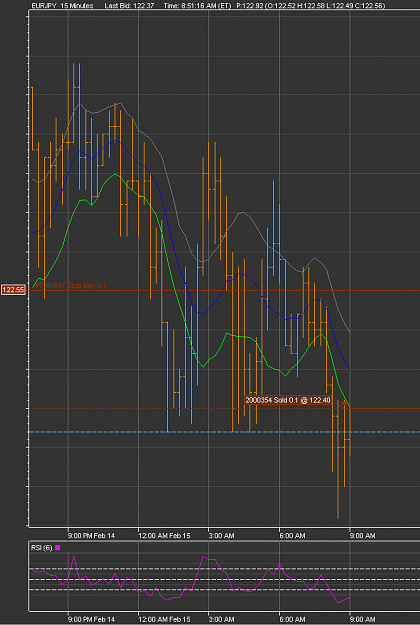Viewport: 420px width, 625px height.
Task: Click the 'Last Bid: 122.37' readout
Action: [129, 6]
